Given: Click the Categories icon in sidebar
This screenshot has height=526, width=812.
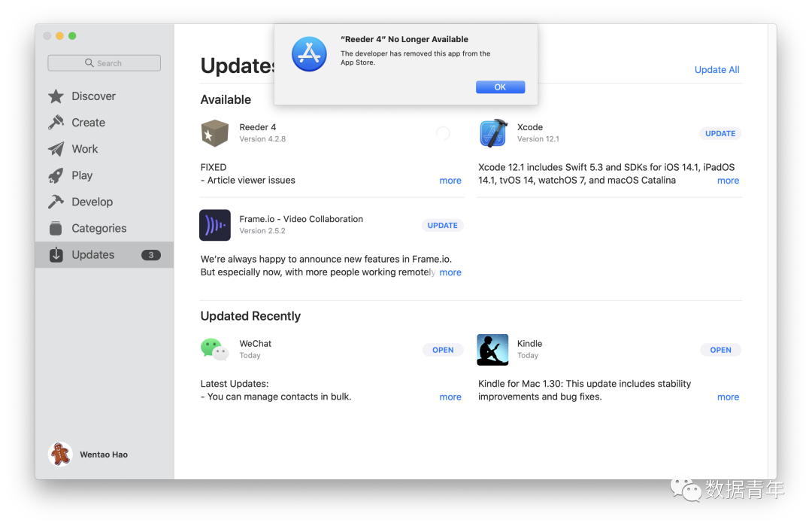Looking at the screenshot, I should coord(56,228).
